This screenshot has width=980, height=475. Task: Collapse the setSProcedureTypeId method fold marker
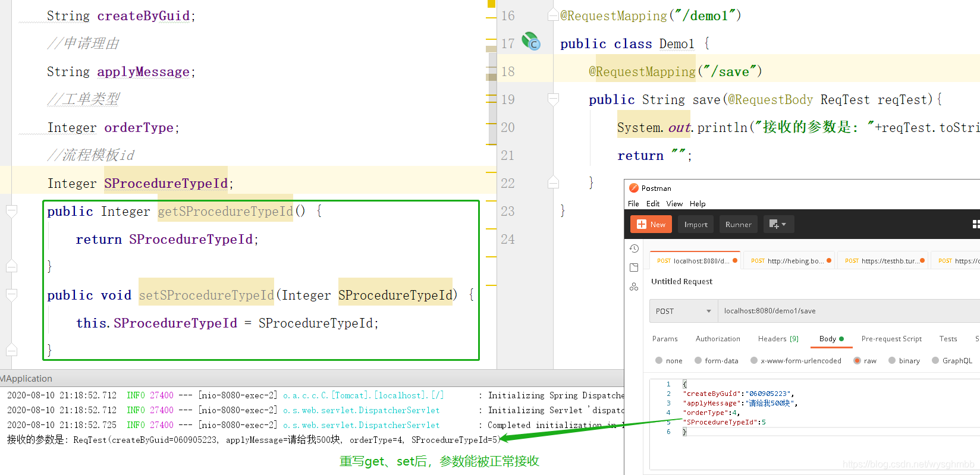[x=11, y=295]
